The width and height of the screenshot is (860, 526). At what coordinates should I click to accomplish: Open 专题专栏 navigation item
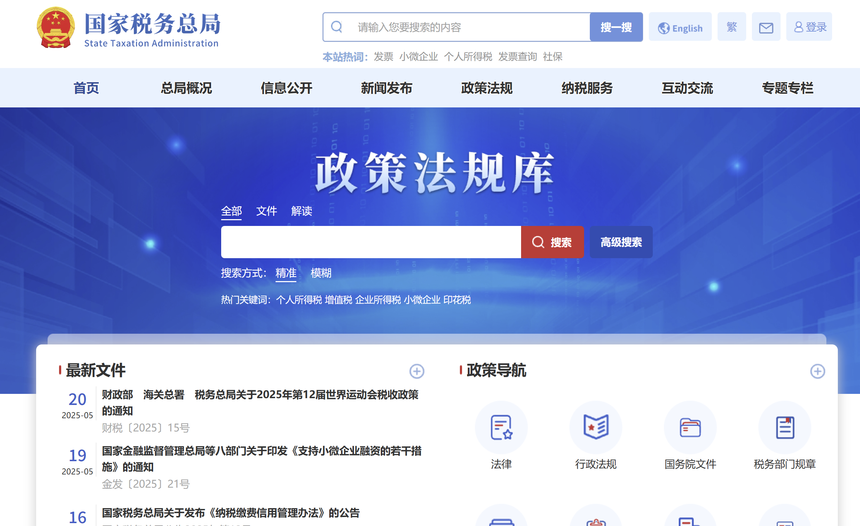[x=787, y=88]
